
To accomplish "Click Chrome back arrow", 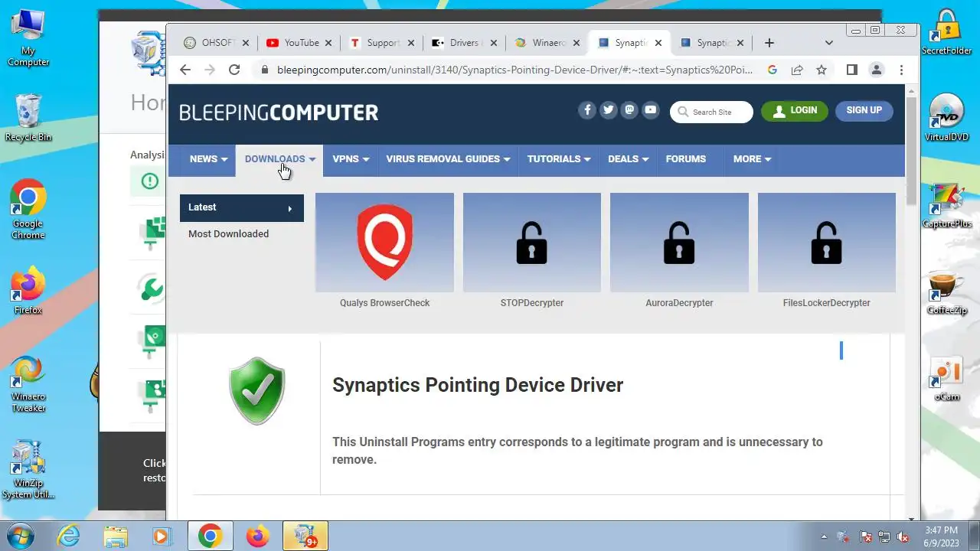I will pos(185,70).
